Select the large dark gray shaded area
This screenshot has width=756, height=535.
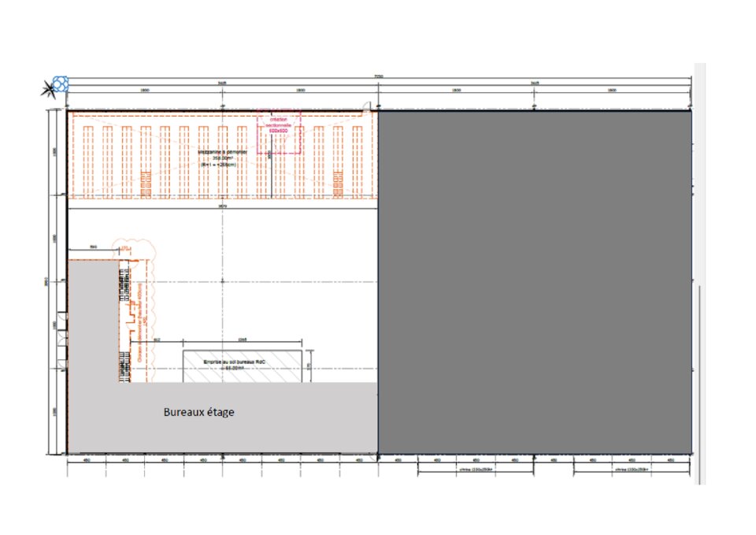tap(535, 282)
